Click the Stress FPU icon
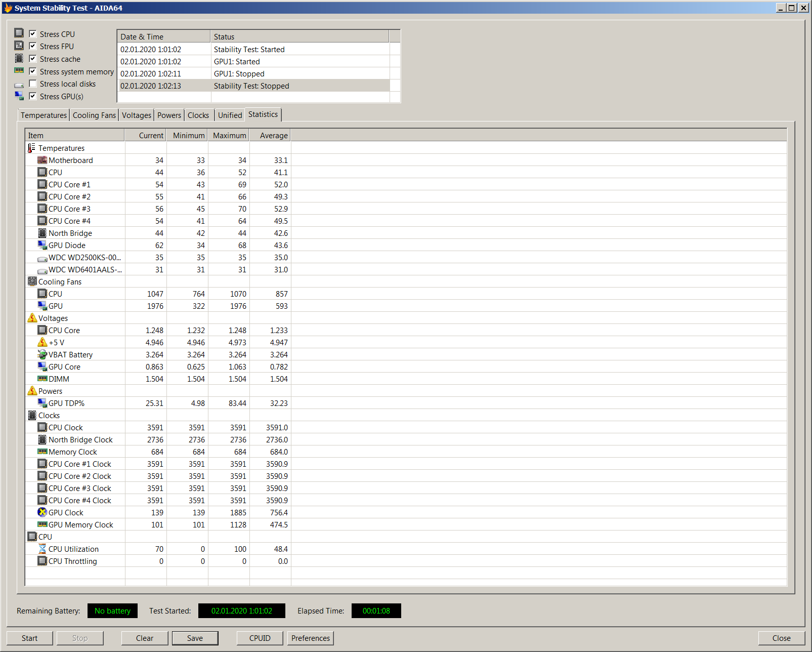The height and width of the screenshot is (652, 812). 19,46
